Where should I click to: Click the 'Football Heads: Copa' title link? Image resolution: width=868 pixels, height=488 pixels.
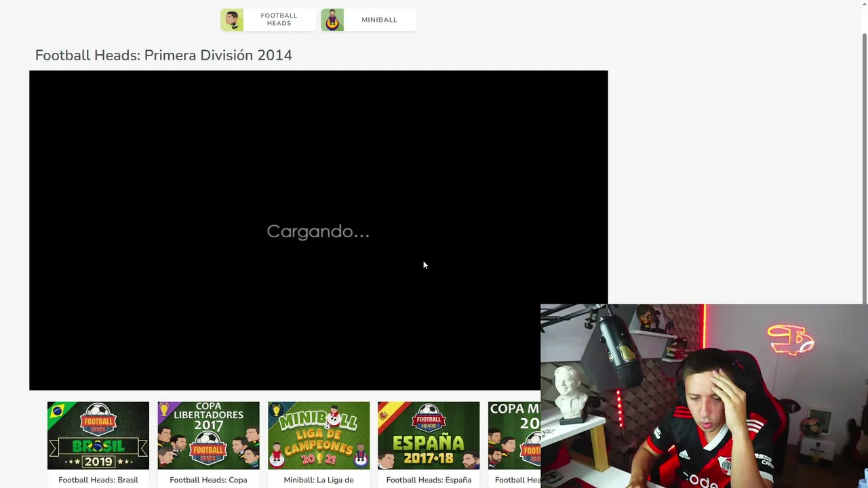[208, 480]
